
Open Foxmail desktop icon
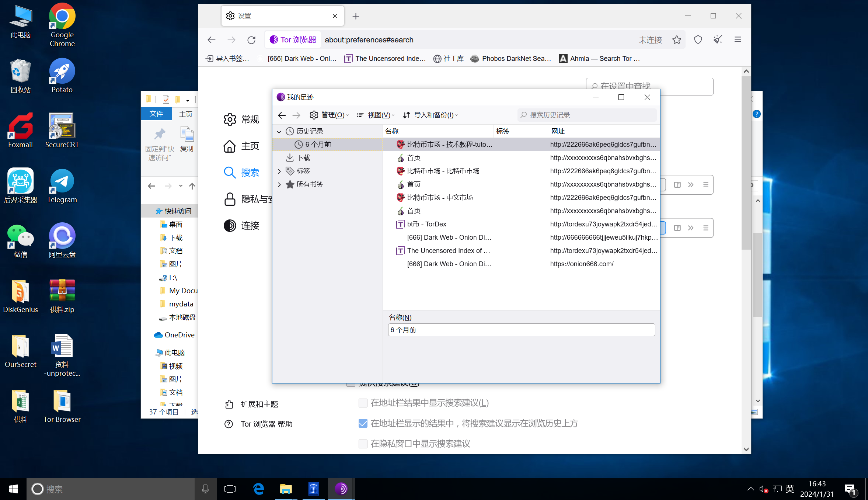point(21,131)
